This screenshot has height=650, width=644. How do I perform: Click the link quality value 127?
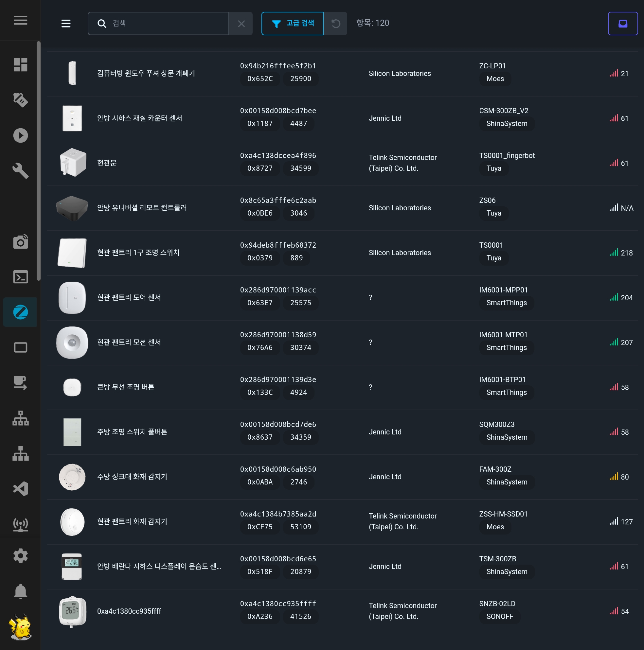click(x=627, y=522)
